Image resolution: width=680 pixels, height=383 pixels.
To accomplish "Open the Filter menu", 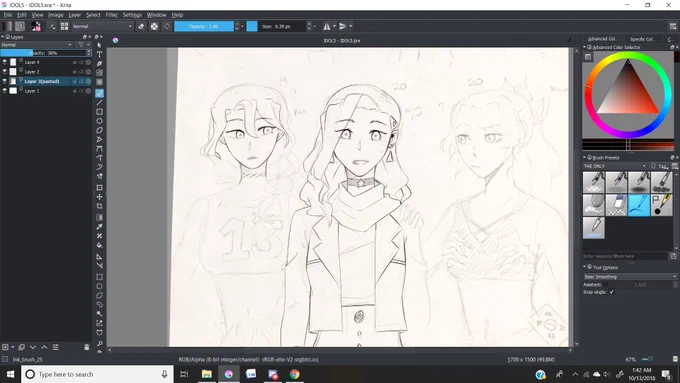I will (x=111, y=15).
